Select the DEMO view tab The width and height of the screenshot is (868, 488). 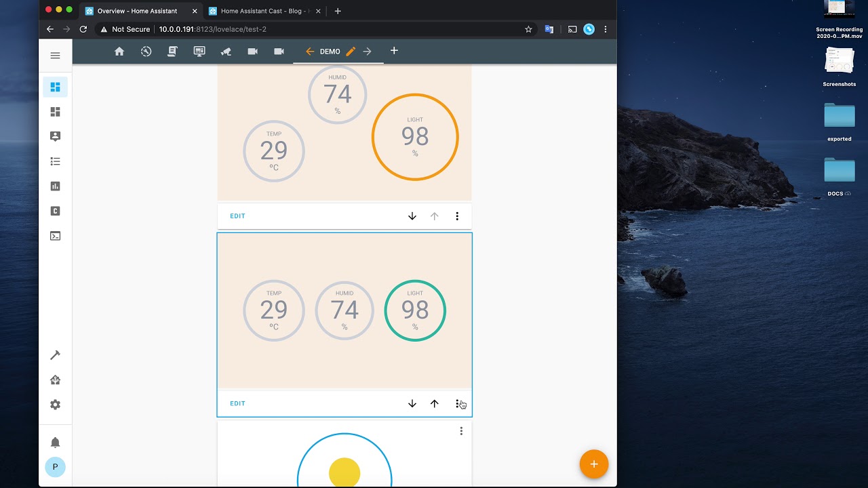[x=330, y=52]
